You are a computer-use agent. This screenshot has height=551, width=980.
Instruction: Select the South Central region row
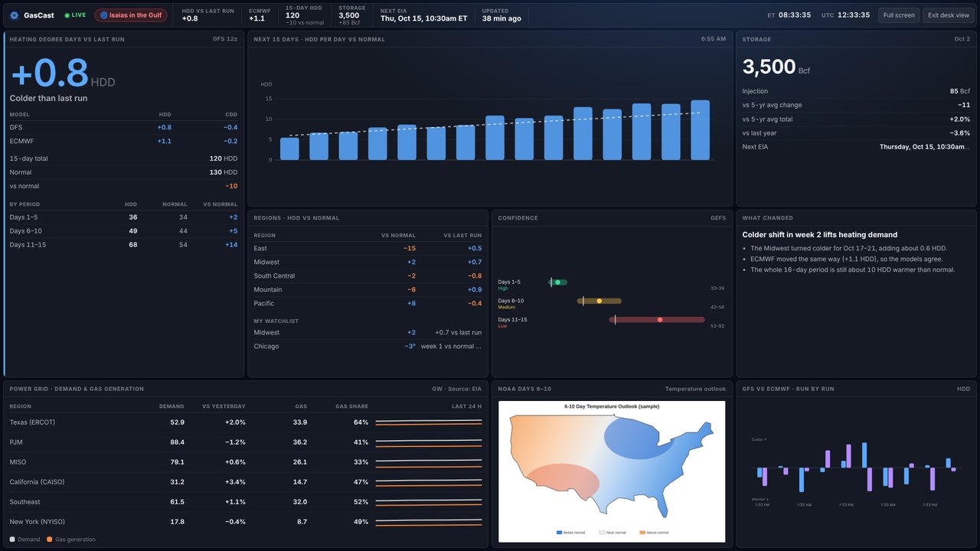click(367, 275)
